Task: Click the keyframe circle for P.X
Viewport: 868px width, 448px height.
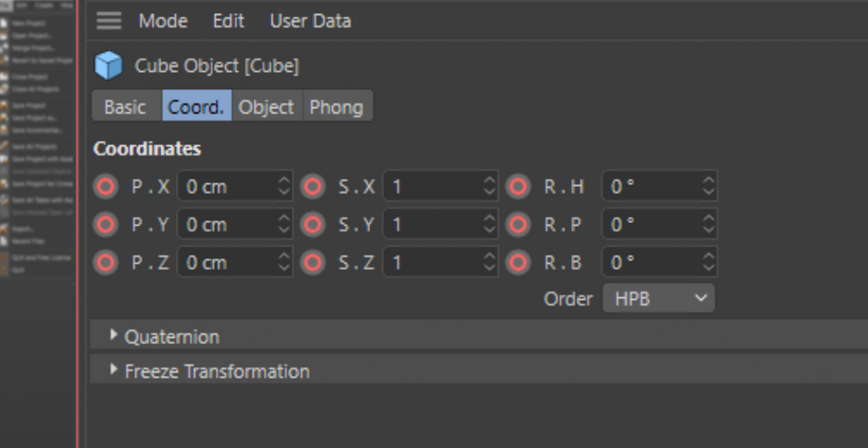Action: (106, 187)
